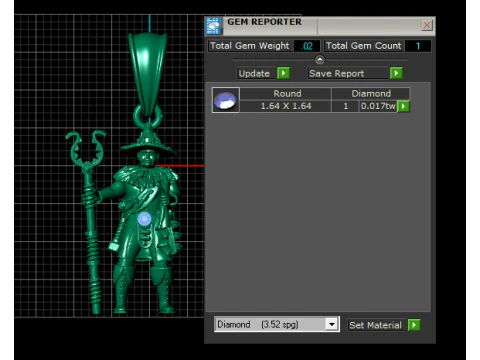Click the 1.64 X 1.64 size cell
The width and height of the screenshot is (480, 360).
point(286,106)
